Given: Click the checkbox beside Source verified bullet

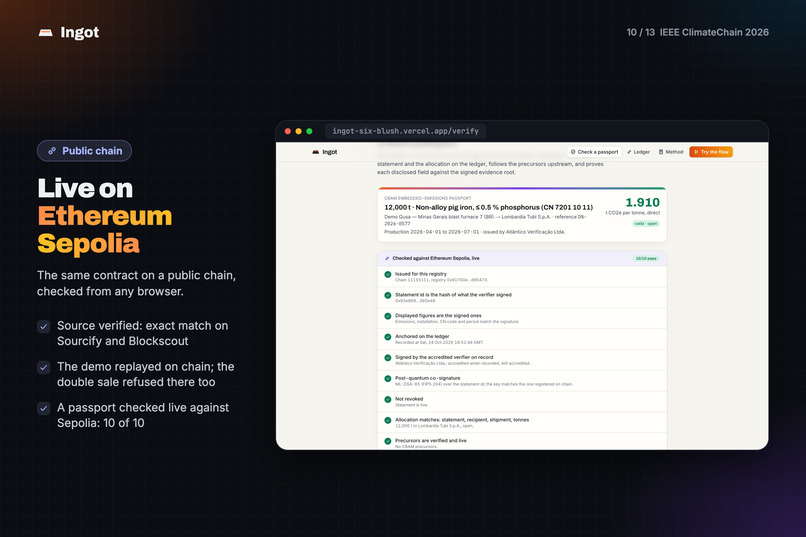Looking at the screenshot, I should click(44, 326).
